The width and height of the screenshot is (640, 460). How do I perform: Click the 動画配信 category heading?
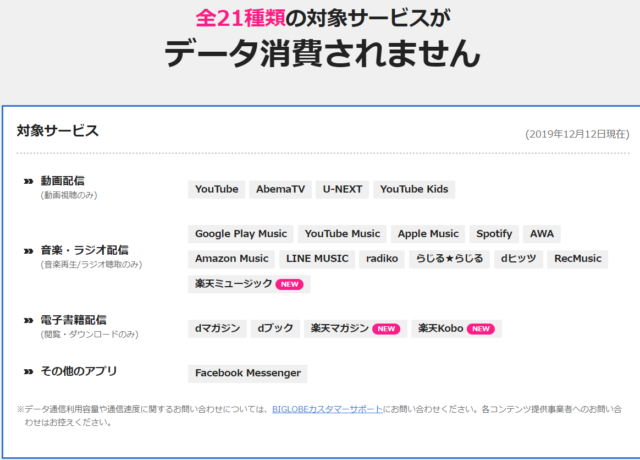[62, 181]
